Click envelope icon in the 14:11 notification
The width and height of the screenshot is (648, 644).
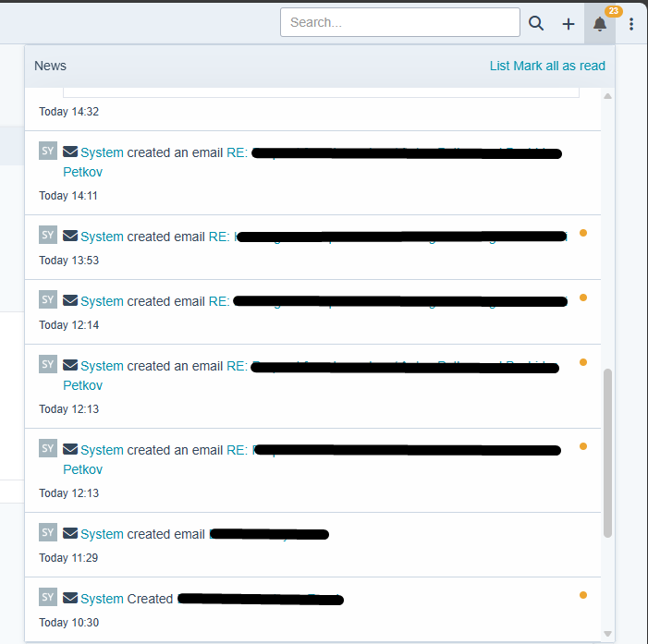pos(70,152)
